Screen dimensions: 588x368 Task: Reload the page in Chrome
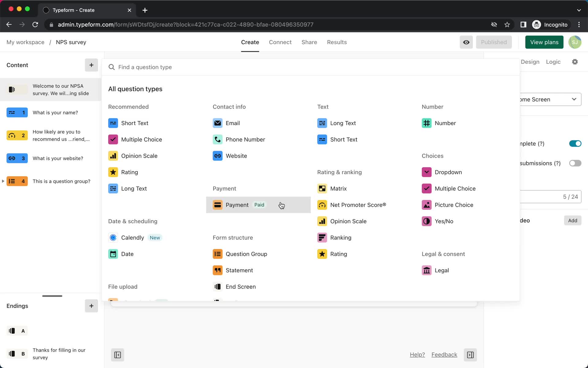click(x=35, y=25)
